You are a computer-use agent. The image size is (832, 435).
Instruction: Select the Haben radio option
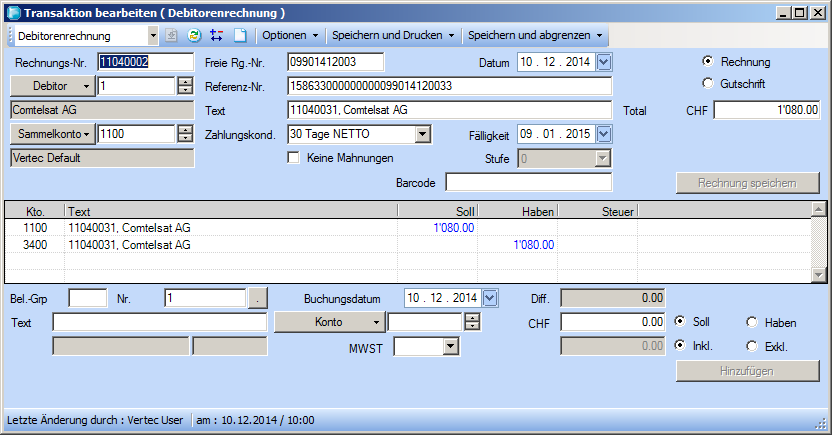coord(752,322)
